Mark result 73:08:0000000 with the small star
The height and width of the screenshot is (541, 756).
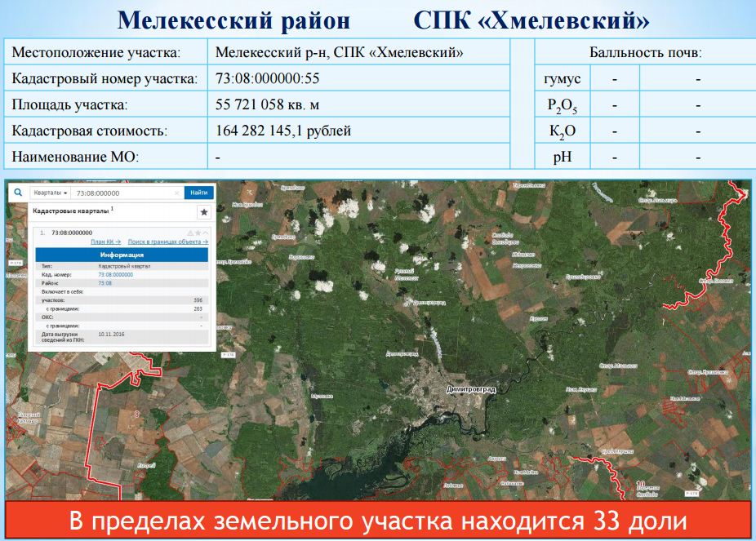(197, 233)
